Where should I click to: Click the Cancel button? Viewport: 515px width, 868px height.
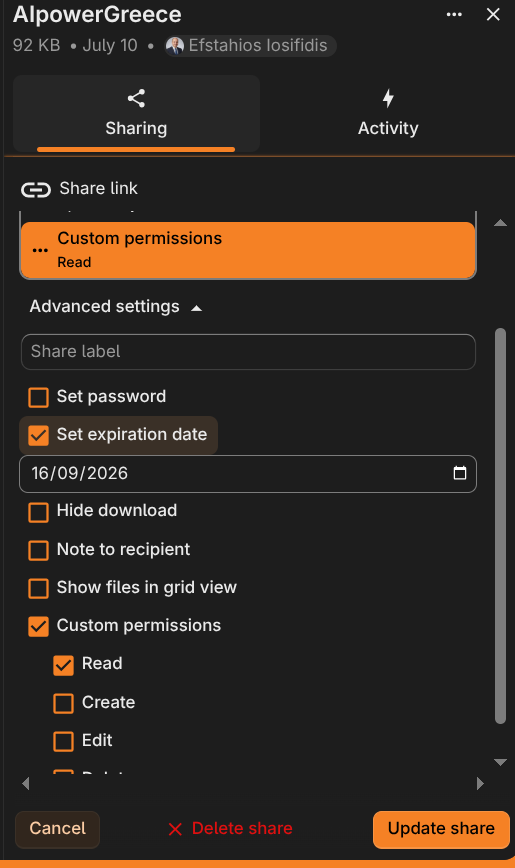pyautogui.click(x=58, y=829)
